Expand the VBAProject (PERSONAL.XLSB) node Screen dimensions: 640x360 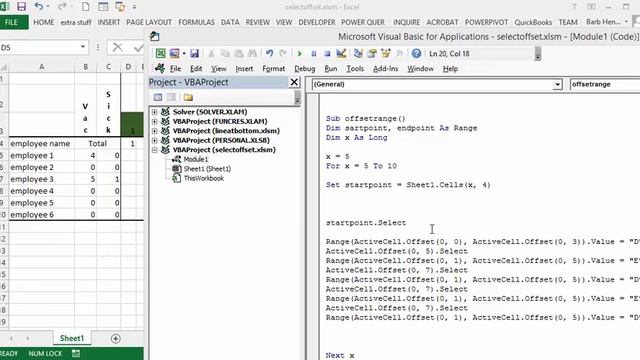click(x=154, y=140)
